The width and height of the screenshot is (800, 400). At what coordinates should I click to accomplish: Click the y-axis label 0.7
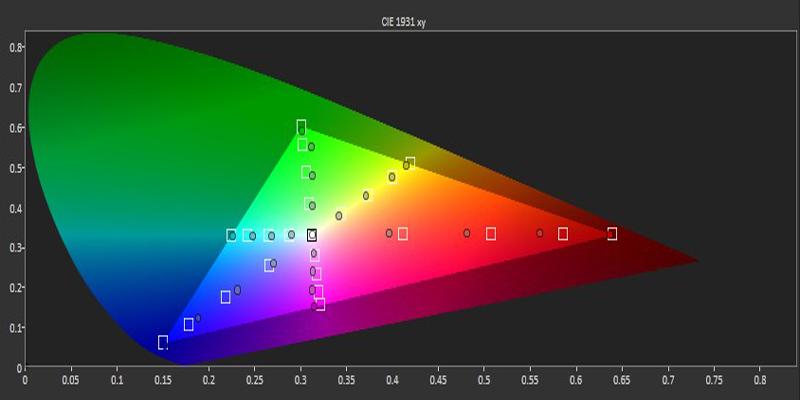(15, 87)
